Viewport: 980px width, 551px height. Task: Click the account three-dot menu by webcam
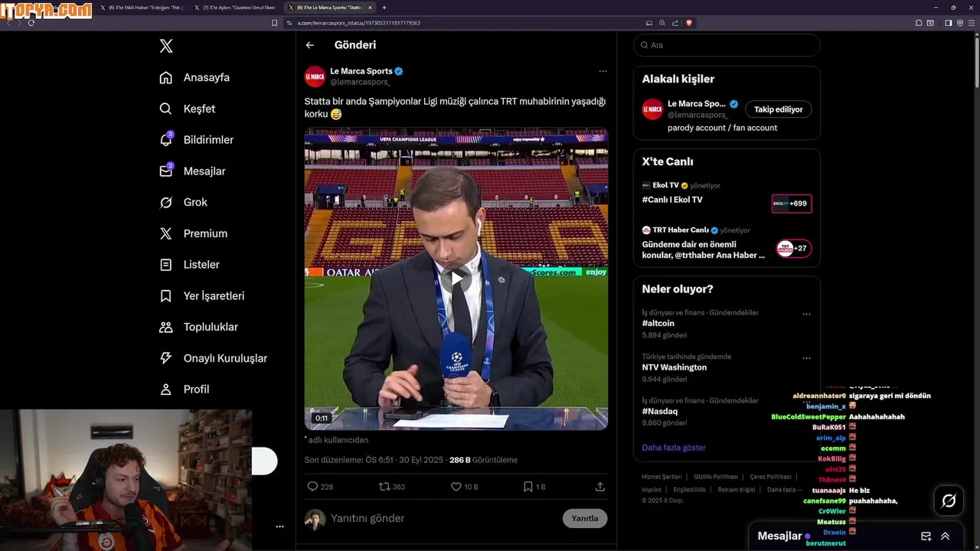(279, 527)
